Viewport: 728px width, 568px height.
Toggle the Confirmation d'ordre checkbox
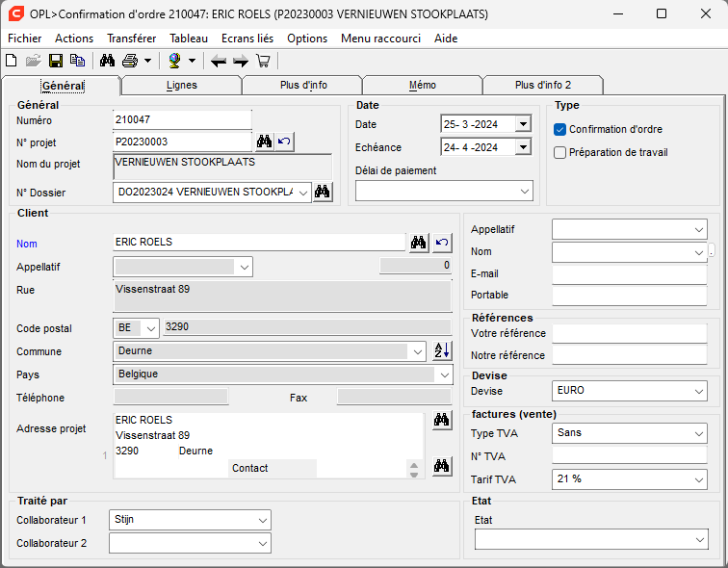[559, 129]
